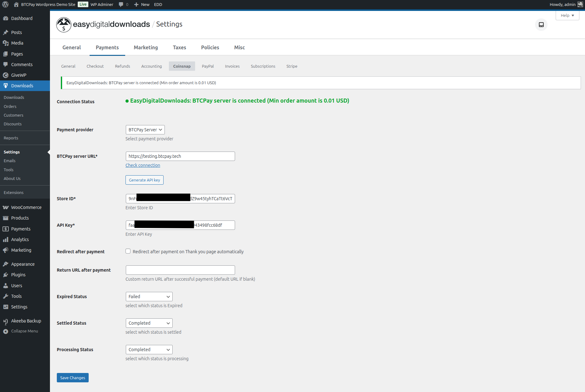Image resolution: width=585 pixels, height=392 pixels.
Task: Click the Easy Digital Downloads logo
Action: click(64, 25)
